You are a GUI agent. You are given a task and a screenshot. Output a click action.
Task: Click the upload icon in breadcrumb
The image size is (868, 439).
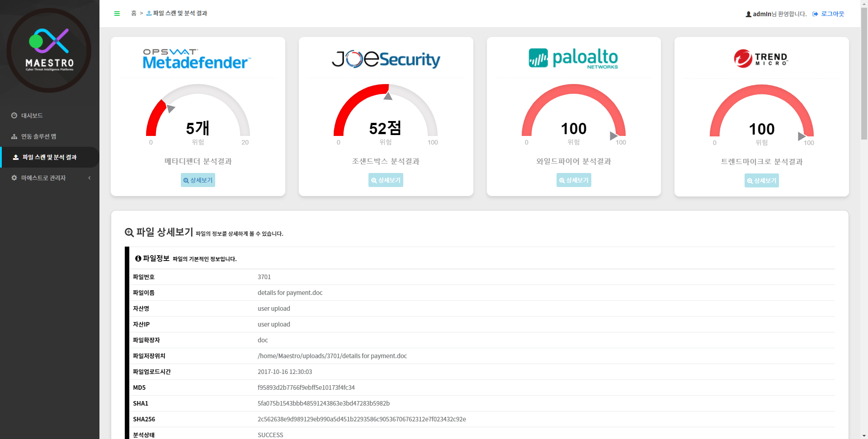click(149, 14)
